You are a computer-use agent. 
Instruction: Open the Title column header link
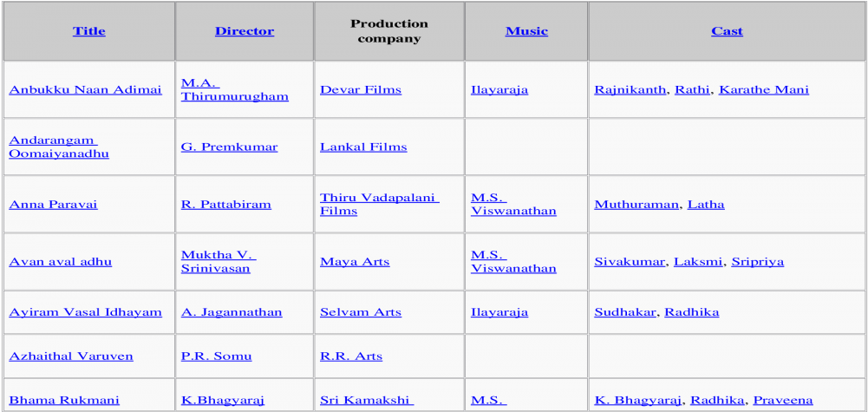89,31
